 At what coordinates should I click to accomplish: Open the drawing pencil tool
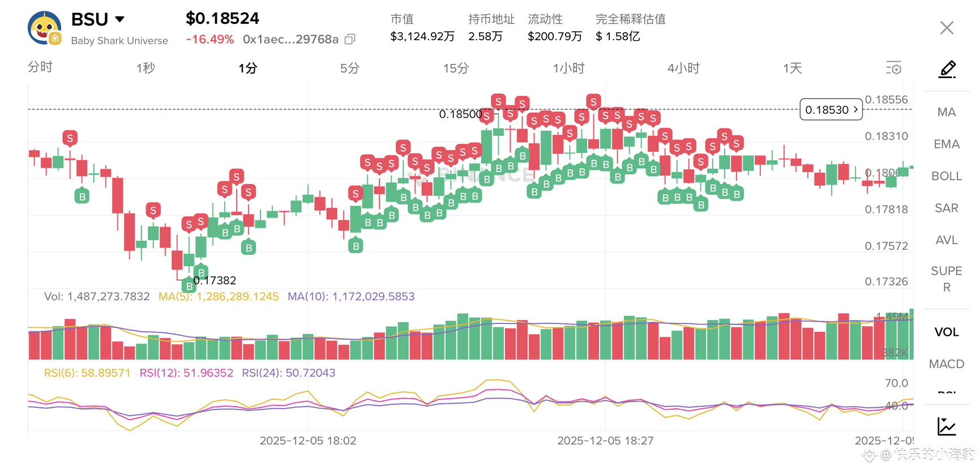947,69
